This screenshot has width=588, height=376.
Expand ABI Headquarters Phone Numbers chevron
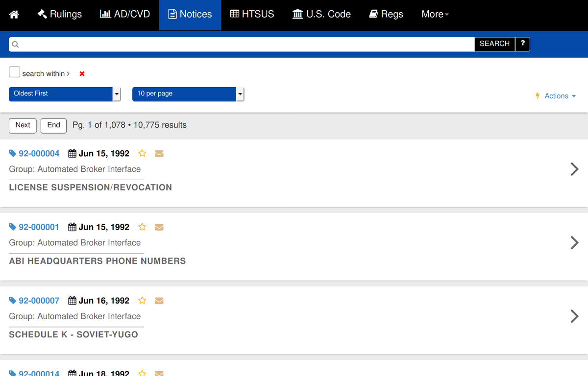pyautogui.click(x=575, y=242)
